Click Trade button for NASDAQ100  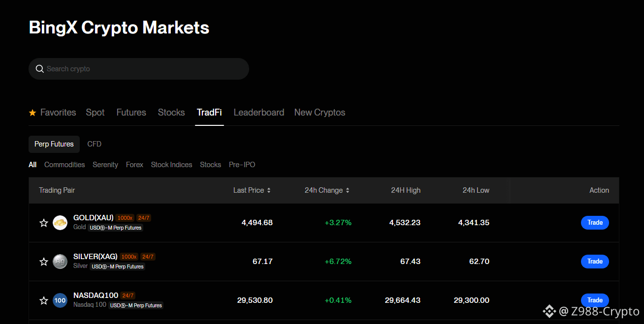(595, 300)
